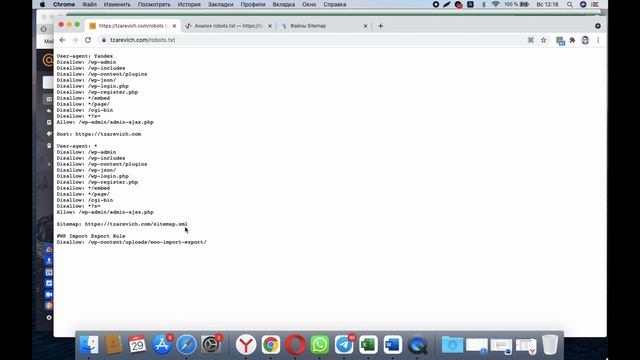Open the Chrome three-dot menu
Screen dimensions: 640x360
[598, 40]
